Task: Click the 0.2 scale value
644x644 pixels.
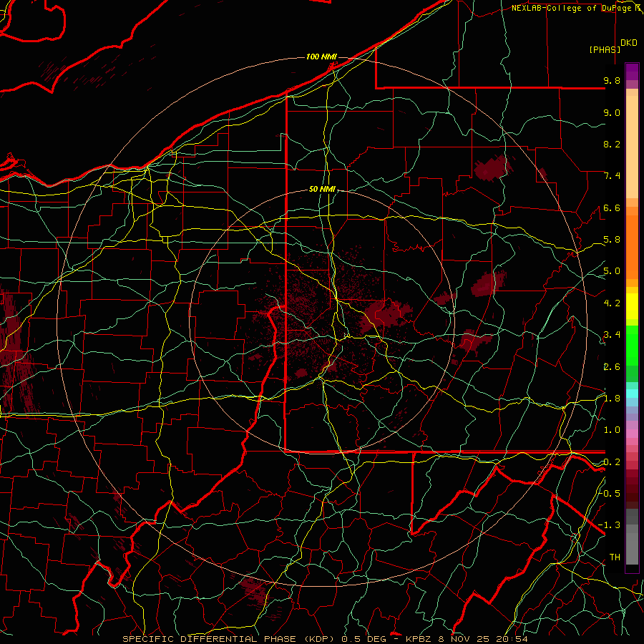Action: pos(612,462)
